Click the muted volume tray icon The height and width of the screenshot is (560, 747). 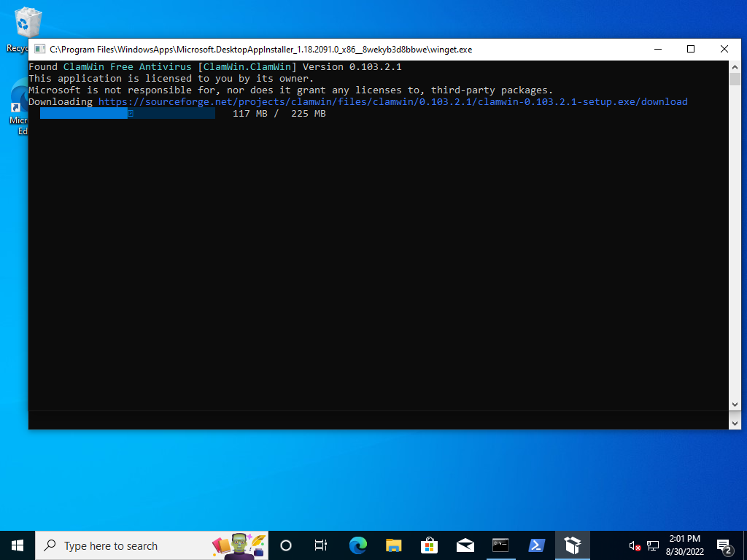(x=635, y=545)
